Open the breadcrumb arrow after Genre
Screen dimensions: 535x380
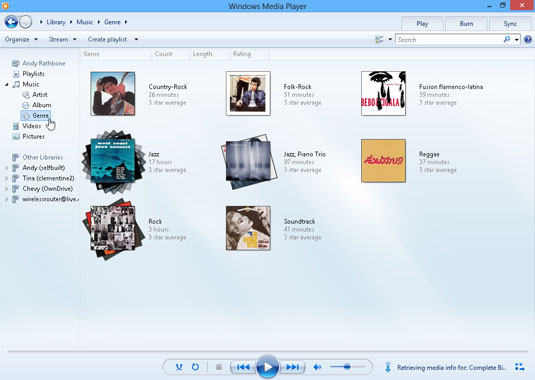(x=126, y=22)
